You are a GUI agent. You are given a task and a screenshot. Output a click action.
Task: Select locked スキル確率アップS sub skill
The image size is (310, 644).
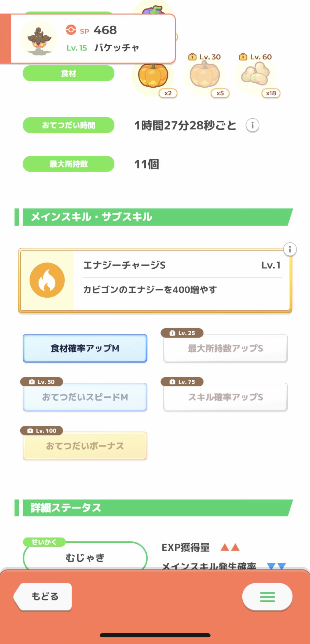[225, 397]
